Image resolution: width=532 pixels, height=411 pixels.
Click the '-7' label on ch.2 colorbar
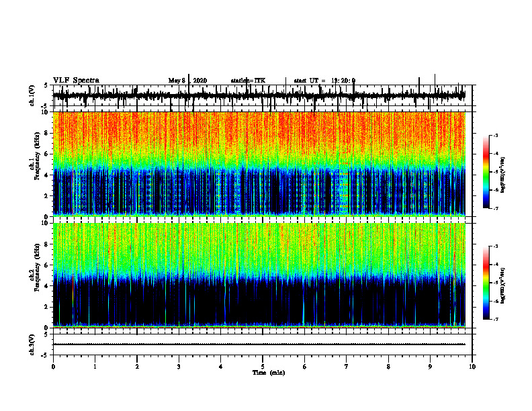pos(496,319)
